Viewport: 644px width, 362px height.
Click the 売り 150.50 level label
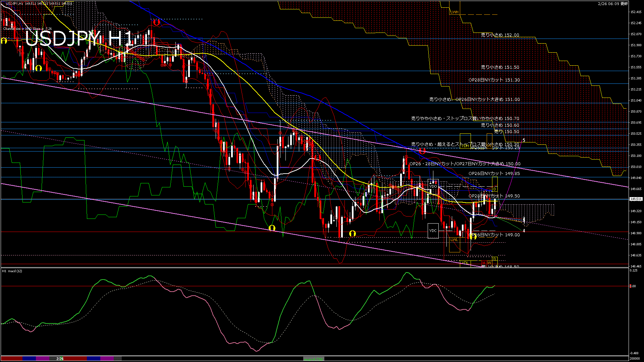(506, 132)
